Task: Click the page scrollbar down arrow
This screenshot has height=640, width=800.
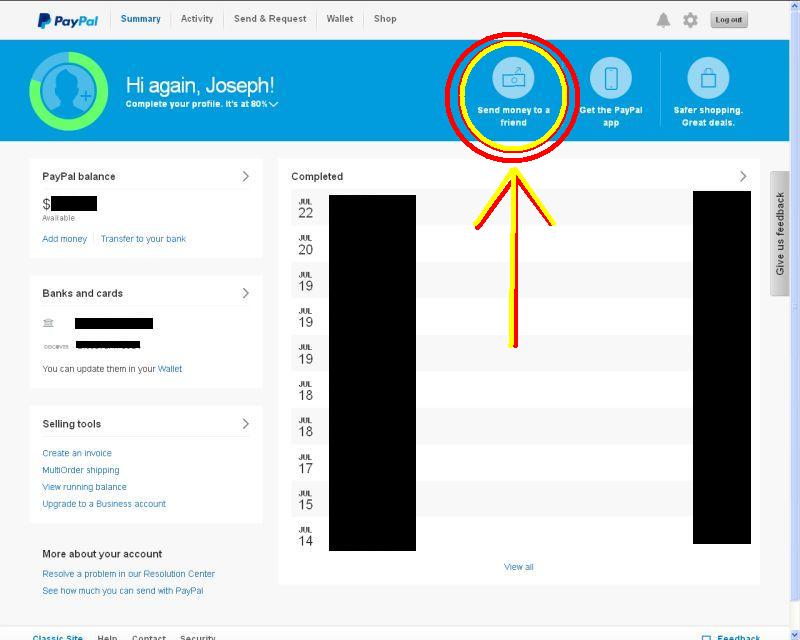Action: (x=795, y=635)
